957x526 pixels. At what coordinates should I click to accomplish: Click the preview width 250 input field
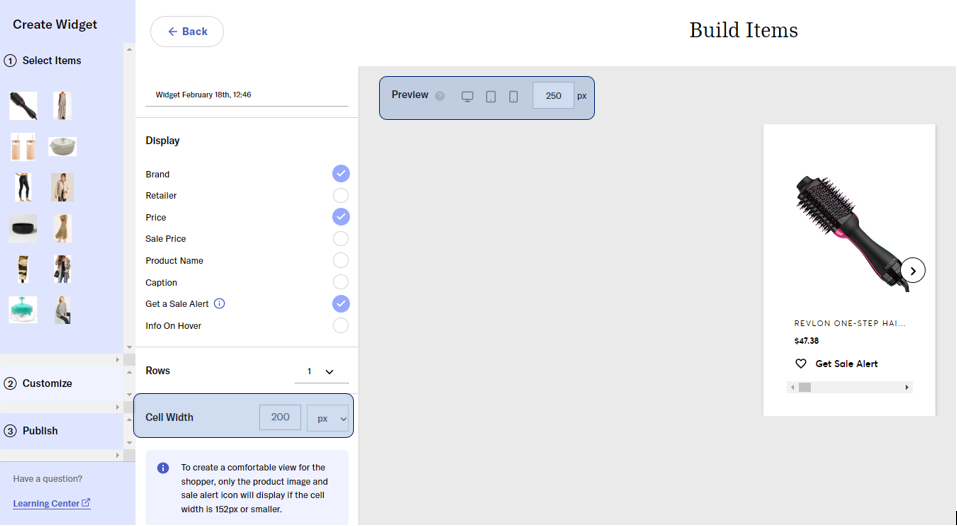[x=553, y=97]
